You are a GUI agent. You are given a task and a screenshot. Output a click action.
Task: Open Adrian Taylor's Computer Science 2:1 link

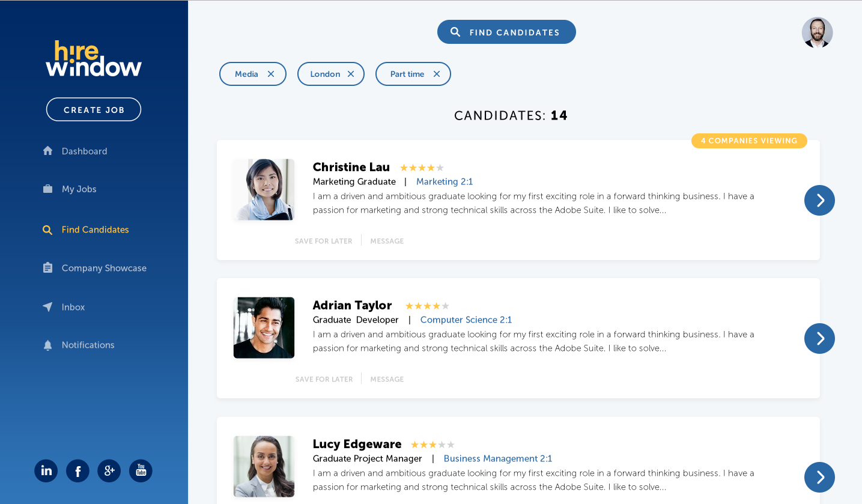[466, 320]
